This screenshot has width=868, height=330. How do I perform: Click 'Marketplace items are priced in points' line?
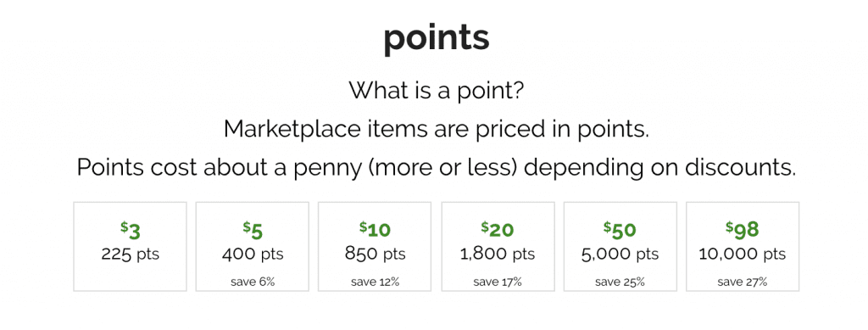[437, 129]
